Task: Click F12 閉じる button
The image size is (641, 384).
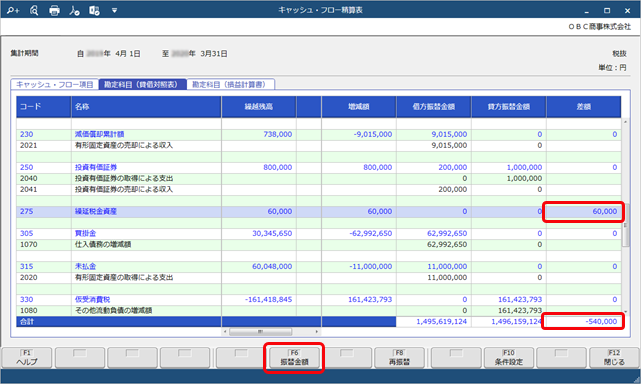Action: (614, 357)
